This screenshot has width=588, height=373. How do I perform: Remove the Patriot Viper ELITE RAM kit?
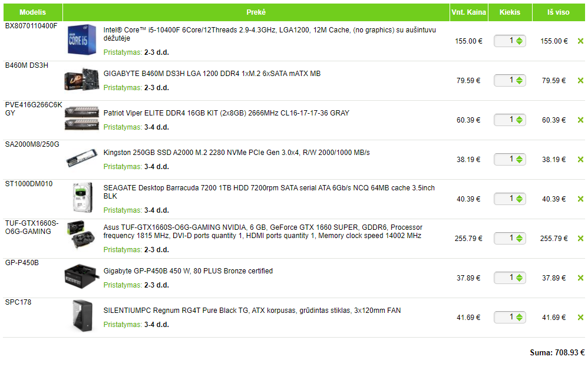click(x=580, y=120)
